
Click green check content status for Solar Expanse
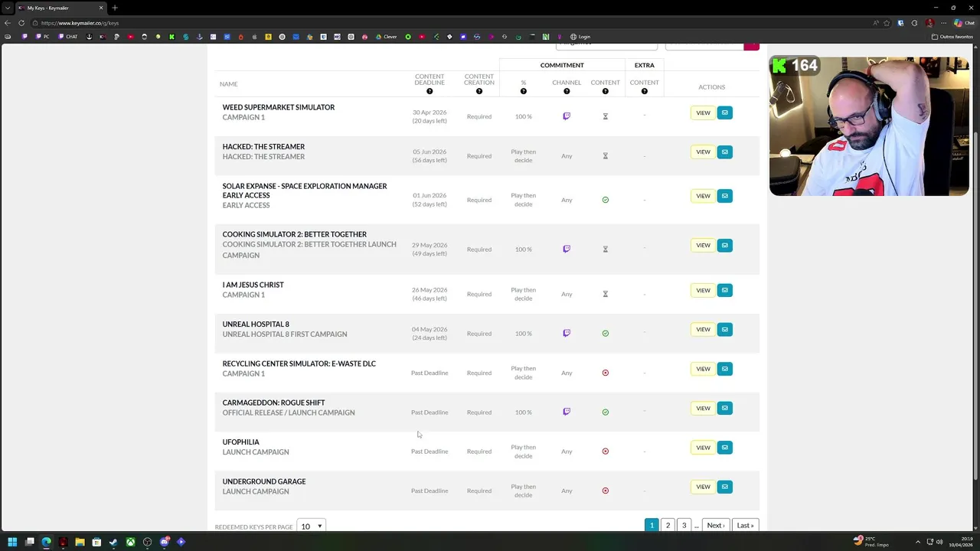605,200
